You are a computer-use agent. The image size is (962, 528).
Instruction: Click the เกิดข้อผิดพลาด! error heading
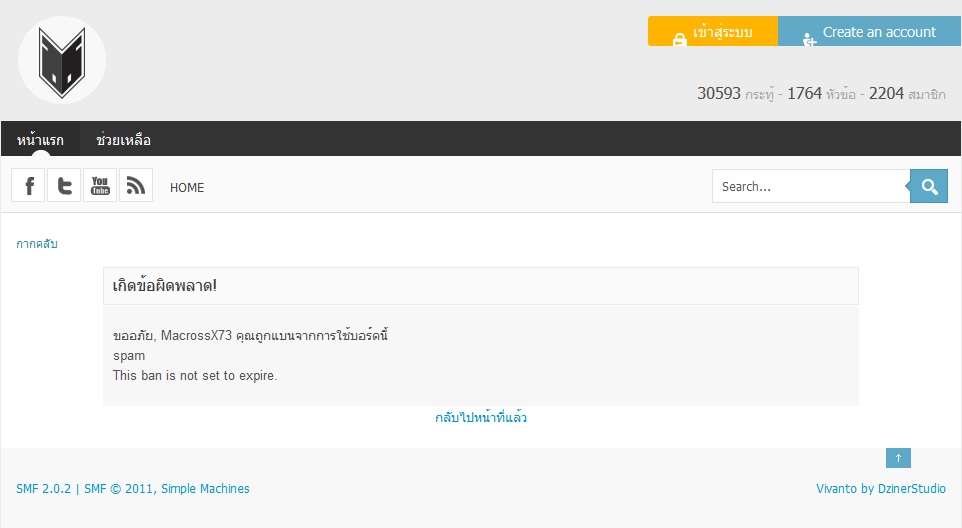164,286
